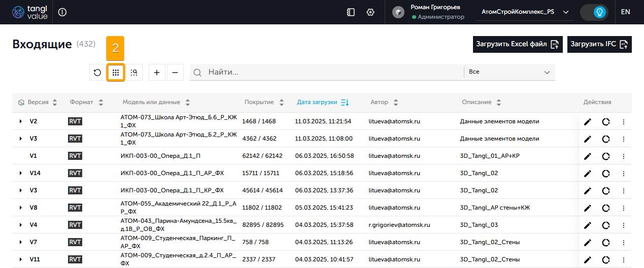This screenshot has height=268, width=644.
Task: Click Загрузить IFC button
Action: point(599,45)
